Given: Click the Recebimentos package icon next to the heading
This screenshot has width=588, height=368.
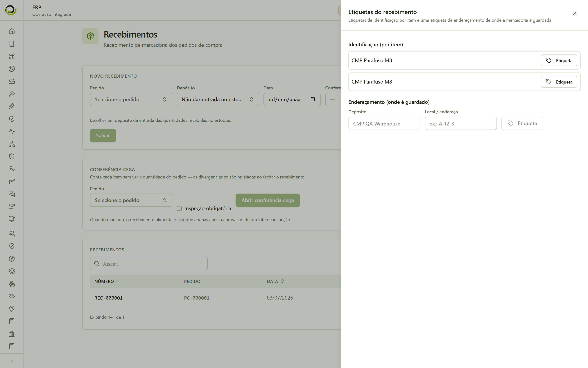Looking at the screenshot, I should [90, 36].
